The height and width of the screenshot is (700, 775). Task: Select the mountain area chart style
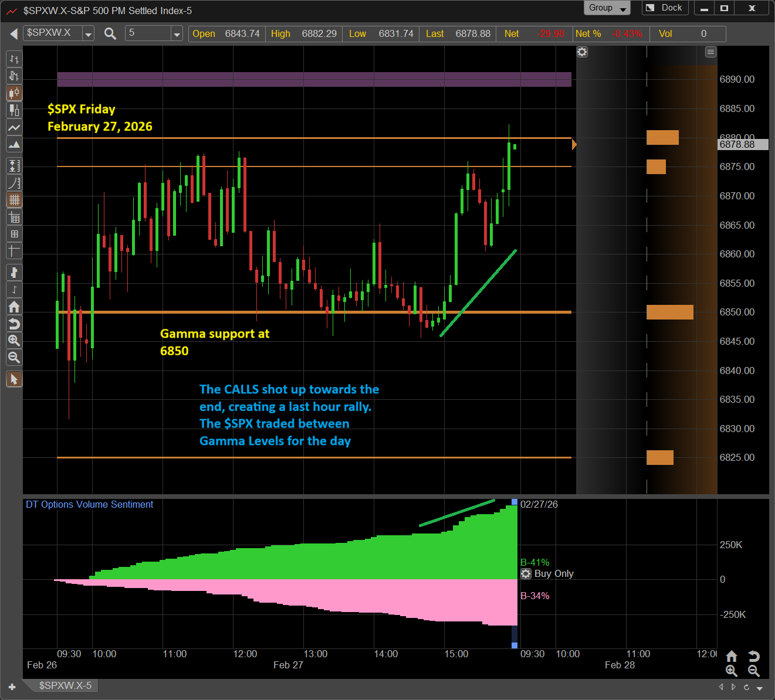(x=14, y=144)
